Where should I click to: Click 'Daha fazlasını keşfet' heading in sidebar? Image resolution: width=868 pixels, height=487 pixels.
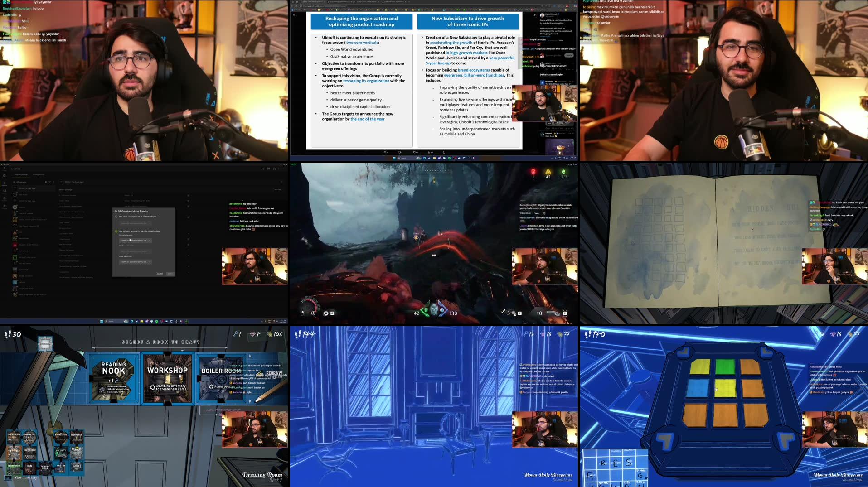(552, 75)
